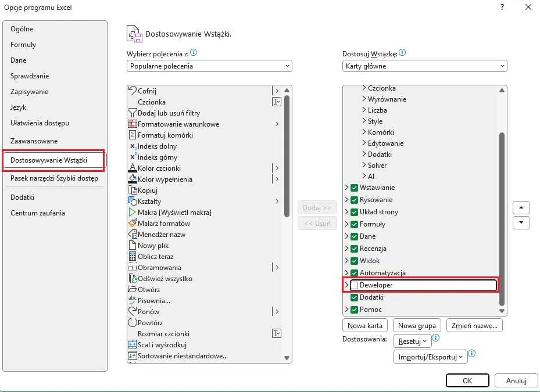
Task: Select the Formatowanie warunkowe icon
Action: [x=133, y=124]
